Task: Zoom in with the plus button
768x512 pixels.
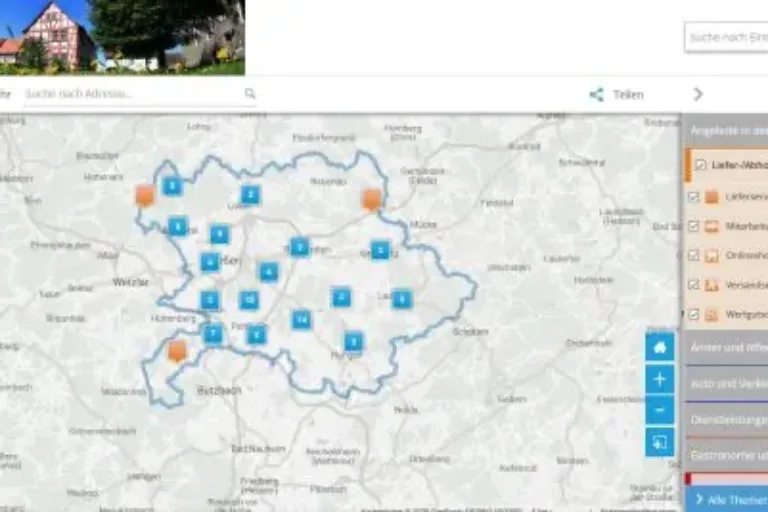Action: point(659,379)
